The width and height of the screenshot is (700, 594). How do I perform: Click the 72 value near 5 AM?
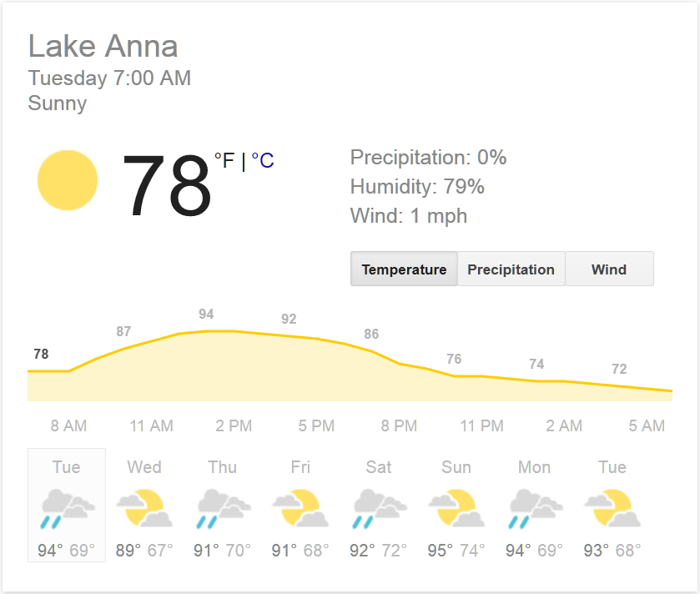(619, 369)
